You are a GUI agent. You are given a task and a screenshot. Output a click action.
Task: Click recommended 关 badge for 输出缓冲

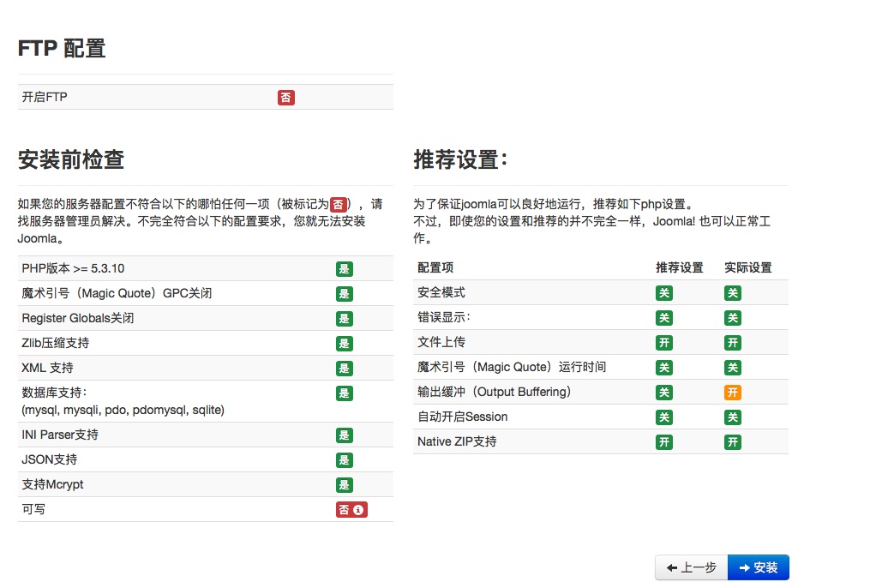click(663, 393)
